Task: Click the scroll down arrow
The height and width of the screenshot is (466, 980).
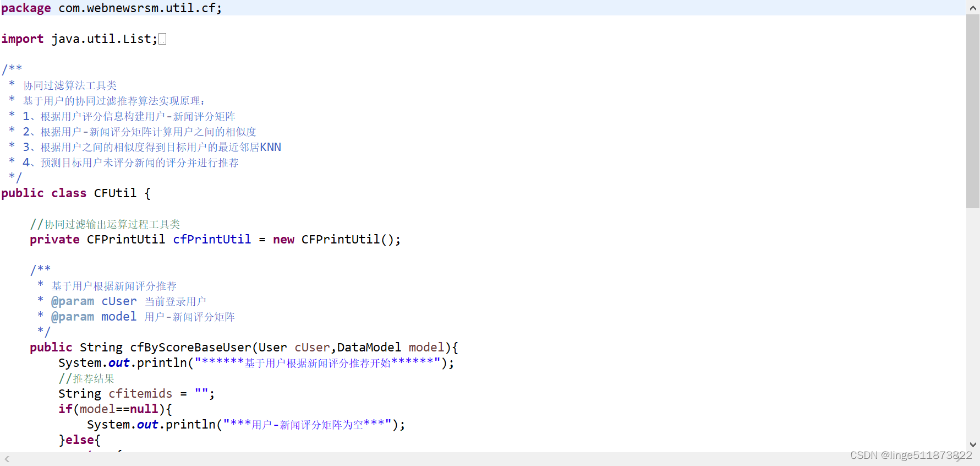Action: (x=973, y=445)
